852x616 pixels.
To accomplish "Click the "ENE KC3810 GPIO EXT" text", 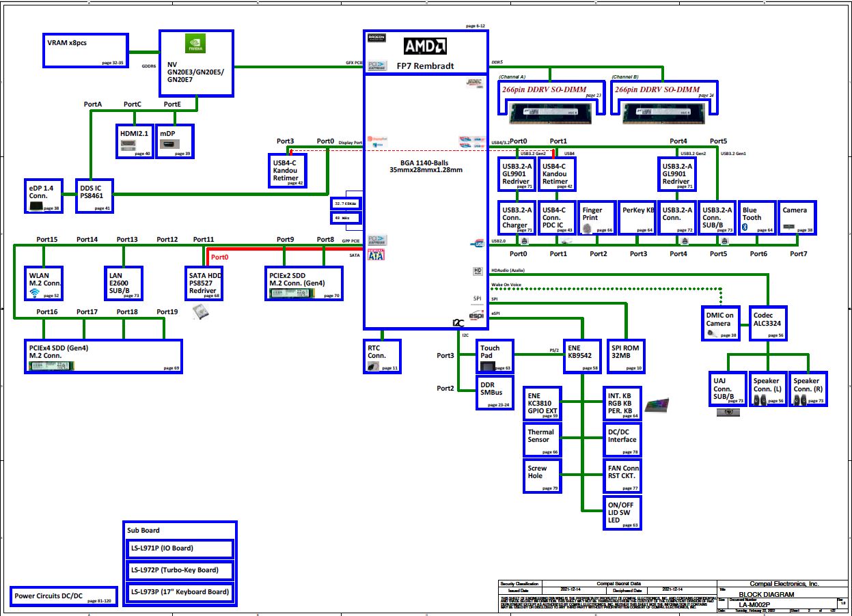I will [x=542, y=402].
